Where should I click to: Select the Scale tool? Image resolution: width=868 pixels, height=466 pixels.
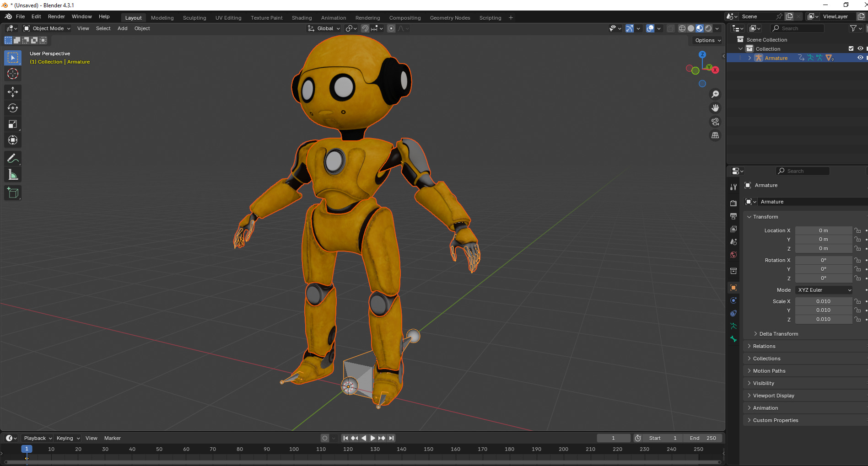[x=13, y=124]
